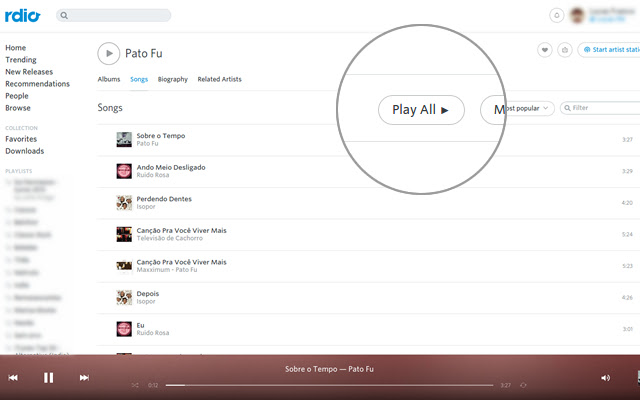Image resolution: width=640 pixels, height=400 pixels.
Task: Switch to the Biography tab
Action: [173, 79]
